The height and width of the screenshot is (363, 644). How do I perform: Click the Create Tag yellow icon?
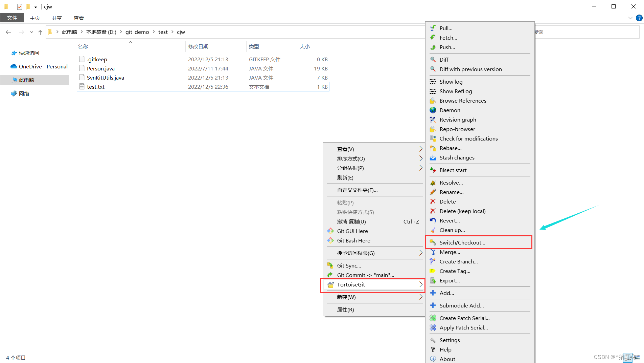point(433,271)
